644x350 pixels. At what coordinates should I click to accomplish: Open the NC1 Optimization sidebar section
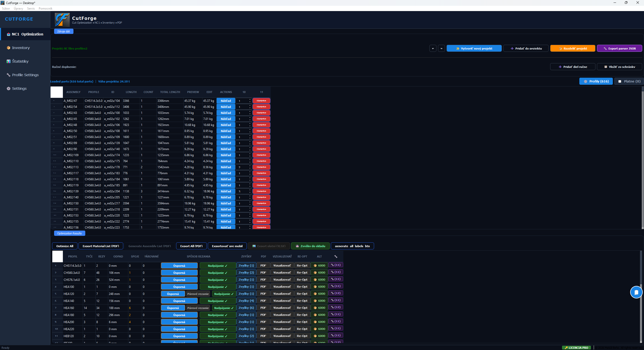point(25,34)
